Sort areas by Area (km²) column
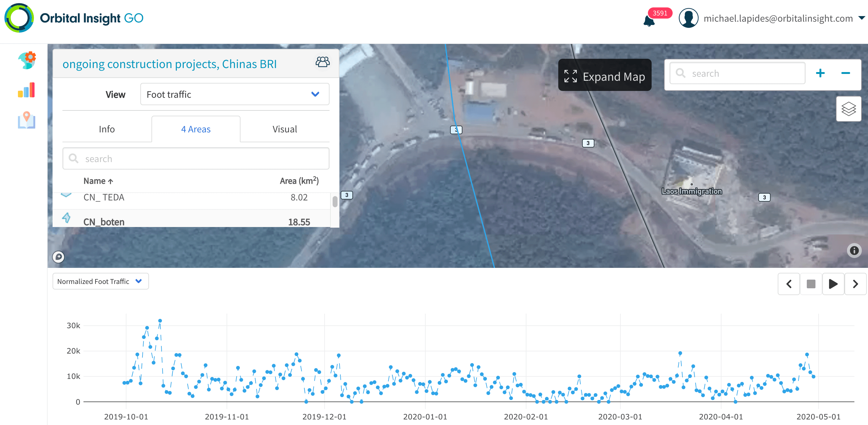The width and height of the screenshot is (868, 425). (x=299, y=181)
